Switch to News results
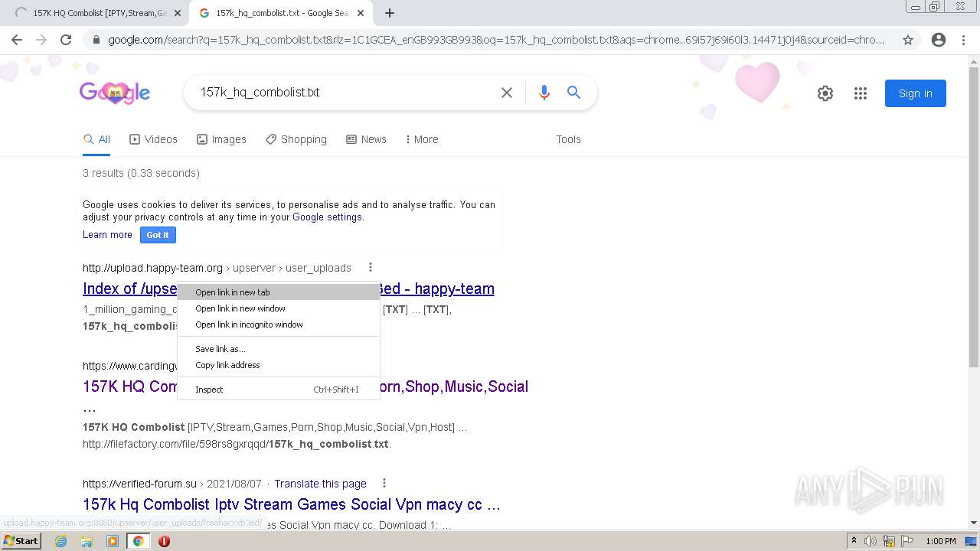The width and height of the screenshot is (980, 551). [x=367, y=139]
